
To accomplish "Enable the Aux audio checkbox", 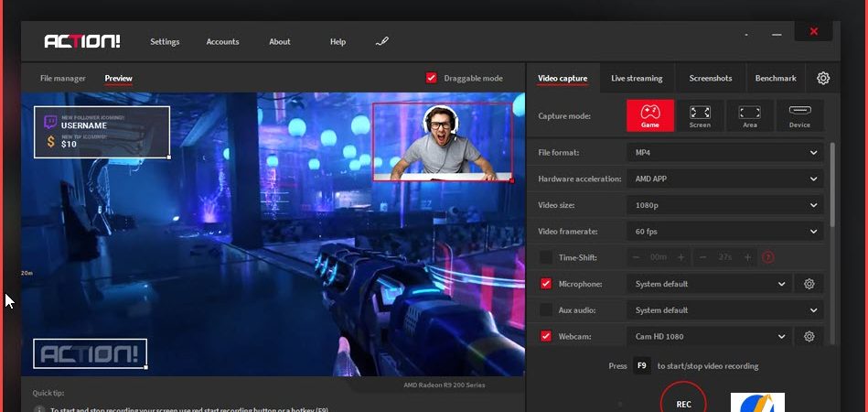I will [546, 310].
